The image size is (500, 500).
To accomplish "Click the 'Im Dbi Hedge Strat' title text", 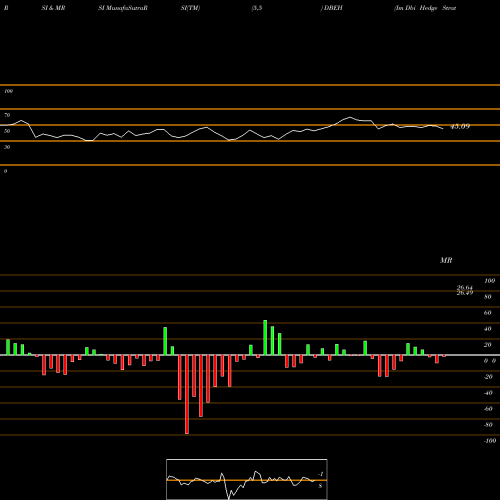I will pos(425,8).
